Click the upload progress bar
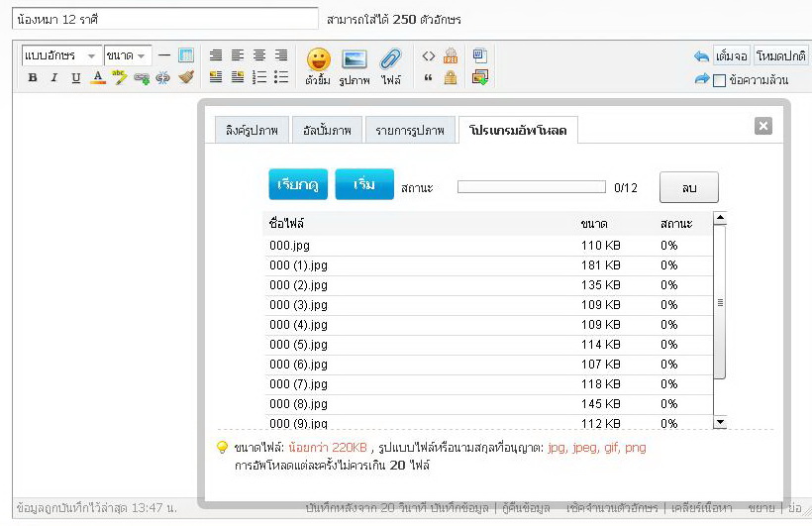812x526 pixels. pos(532,186)
